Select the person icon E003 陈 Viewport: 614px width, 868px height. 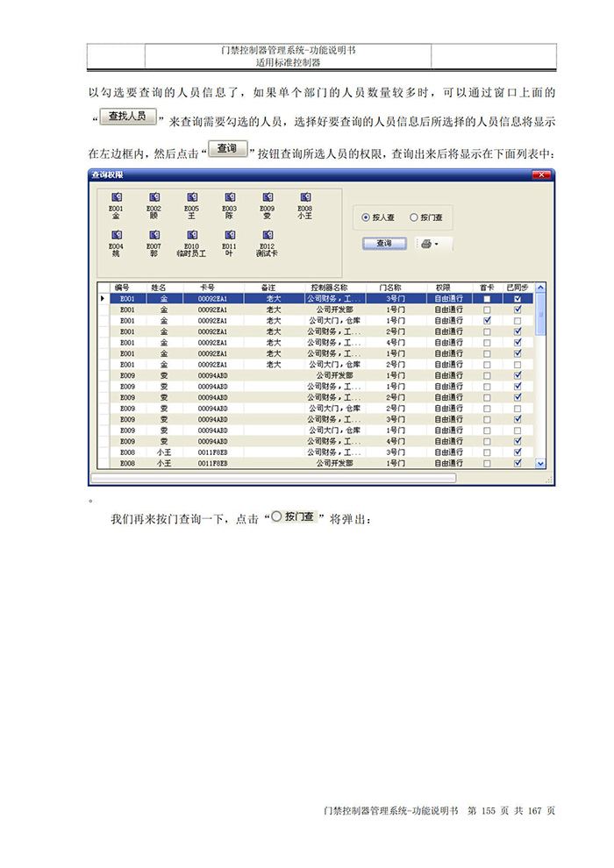(x=229, y=205)
